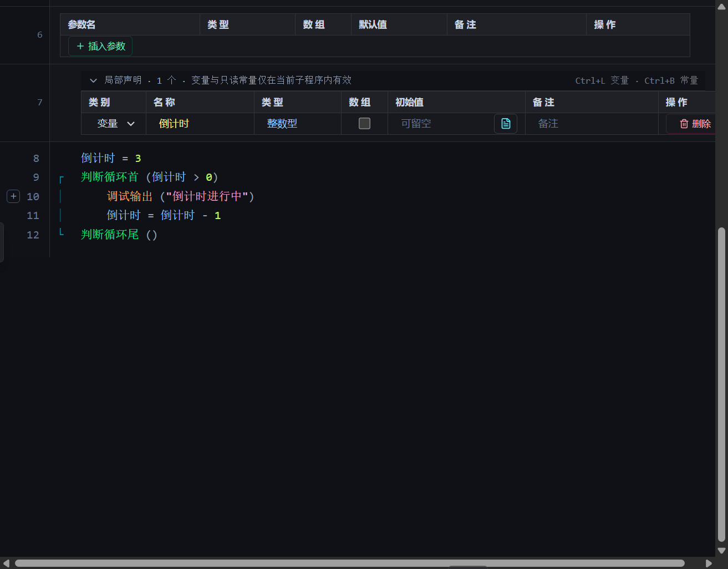Click the vertical scrollbar up arrow
The height and width of the screenshot is (569, 728).
coord(721,7)
